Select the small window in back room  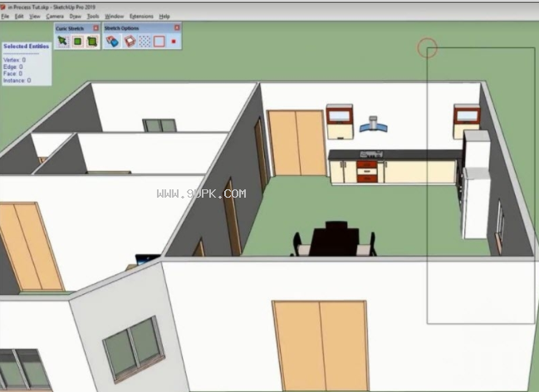159,125
